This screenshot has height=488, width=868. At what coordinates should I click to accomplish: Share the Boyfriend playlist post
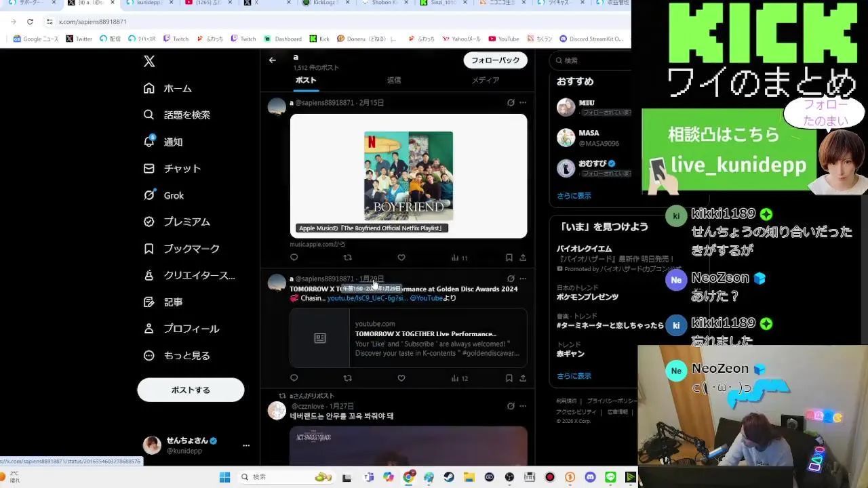pos(523,258)
